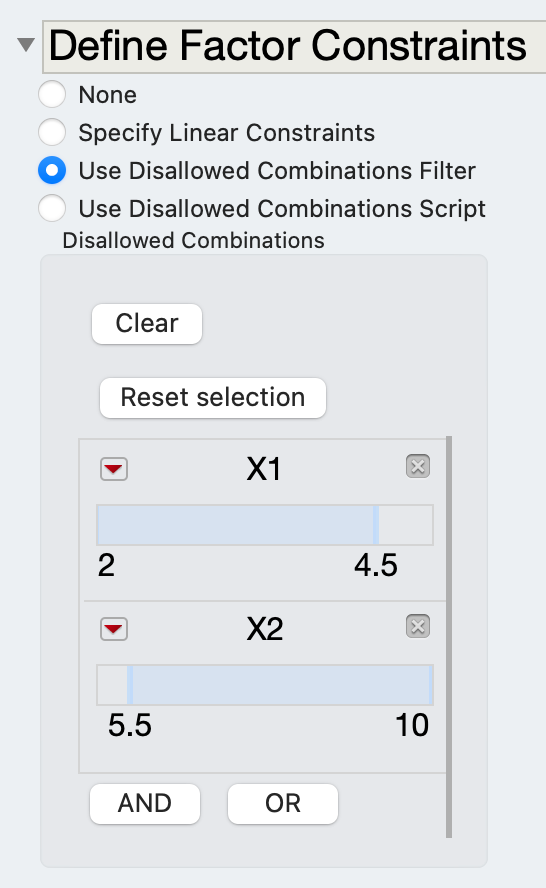The width and height of the screenshot is (546, 888).
Task: Click the filter panel vertical scrollbar
Action: [449, 637]
